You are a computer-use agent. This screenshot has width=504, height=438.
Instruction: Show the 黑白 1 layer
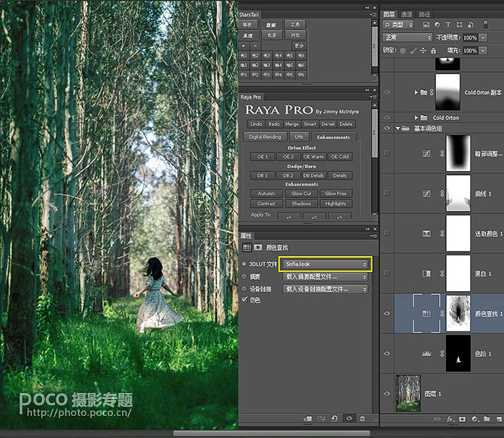pos(387,274)
